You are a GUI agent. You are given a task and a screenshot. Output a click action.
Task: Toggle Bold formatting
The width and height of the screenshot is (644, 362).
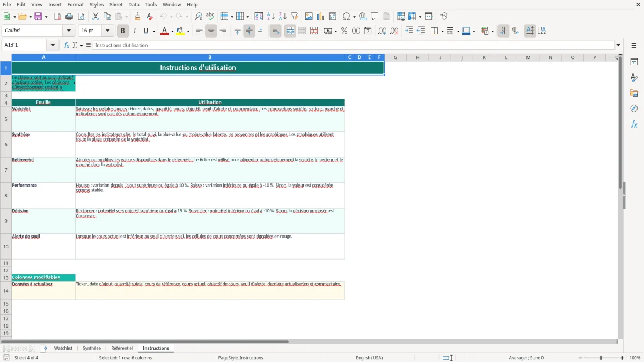click(x=123, y=31)
